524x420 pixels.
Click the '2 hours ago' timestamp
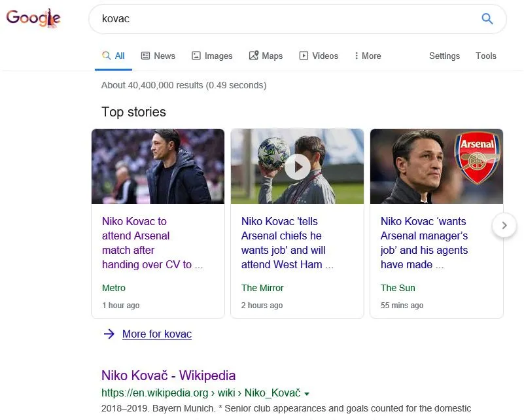pos(262,305)
